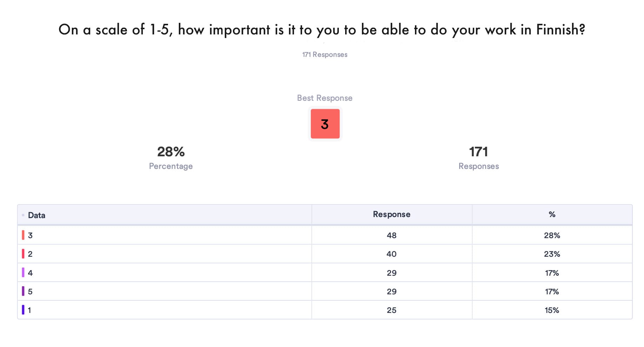Image resolution: width=644 pixels, height=347 pixels.
Task: Select the 40 response count cell
Action: click(x=391, y=254)
